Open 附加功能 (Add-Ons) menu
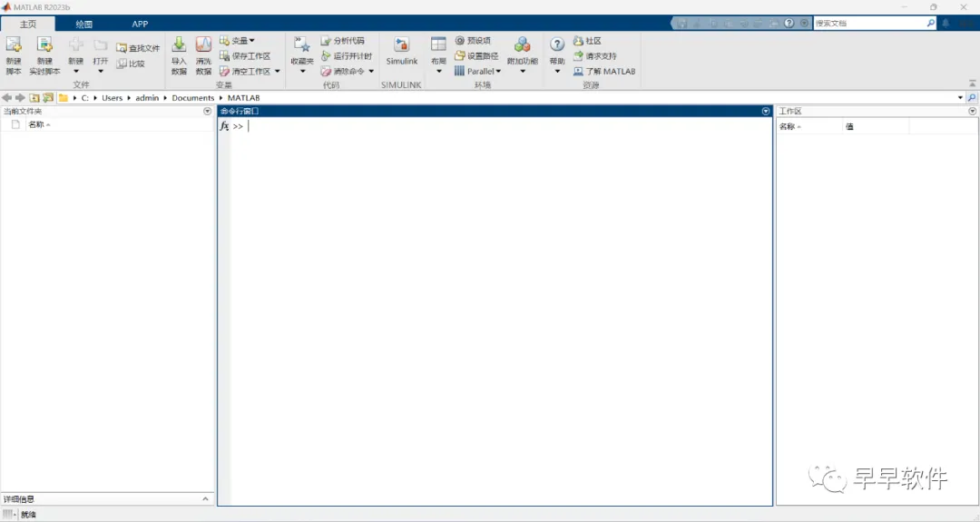 click(x=523, y=55)
